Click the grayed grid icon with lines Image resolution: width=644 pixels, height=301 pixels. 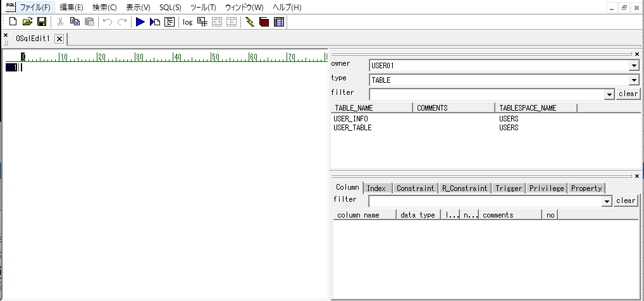pos(232,21)
